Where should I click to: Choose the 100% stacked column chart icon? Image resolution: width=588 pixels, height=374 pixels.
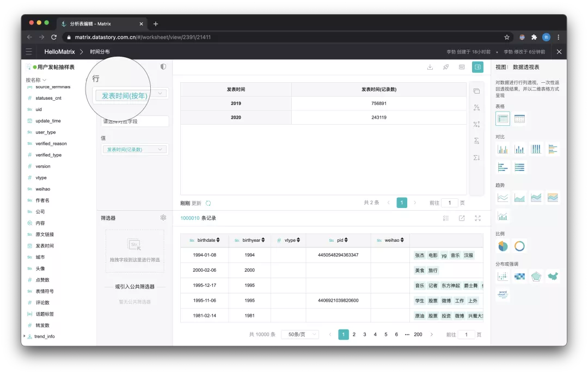[536, 149]
